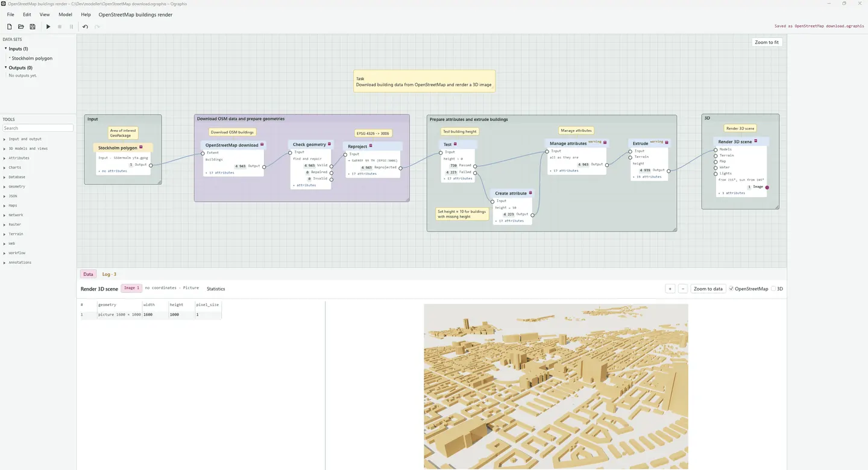Image resolution: width=868 pixels, height=470 pixels.
Task: Save the model using the floppy icon
Action: pos(33,27)
